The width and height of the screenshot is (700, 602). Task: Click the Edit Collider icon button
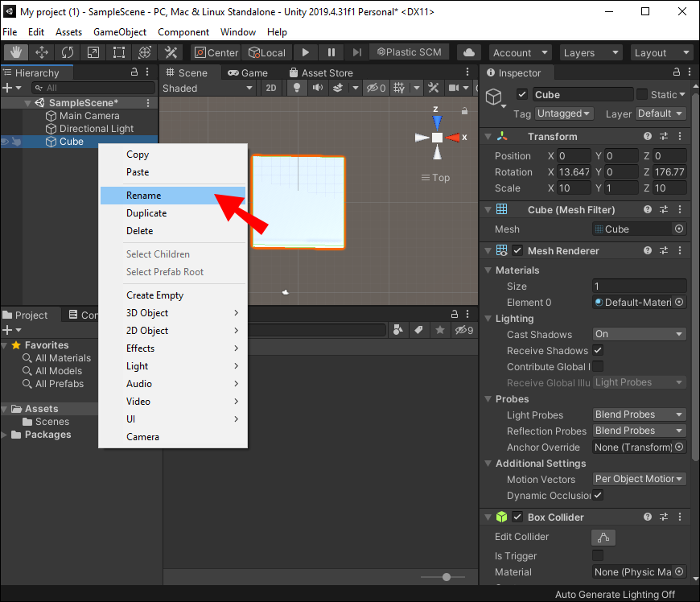[603, 537]
